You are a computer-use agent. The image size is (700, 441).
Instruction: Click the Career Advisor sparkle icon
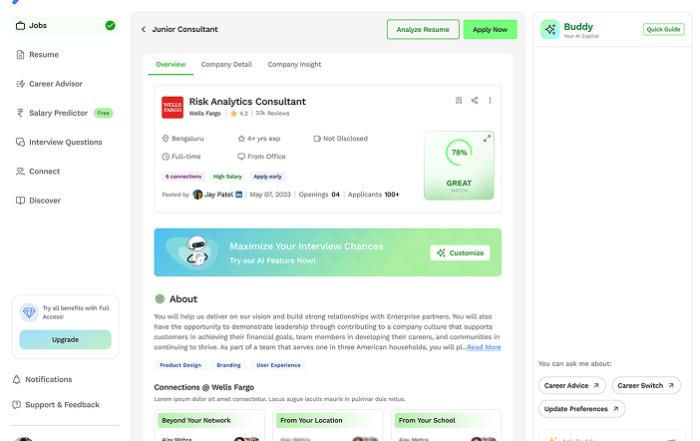point(20,83)
